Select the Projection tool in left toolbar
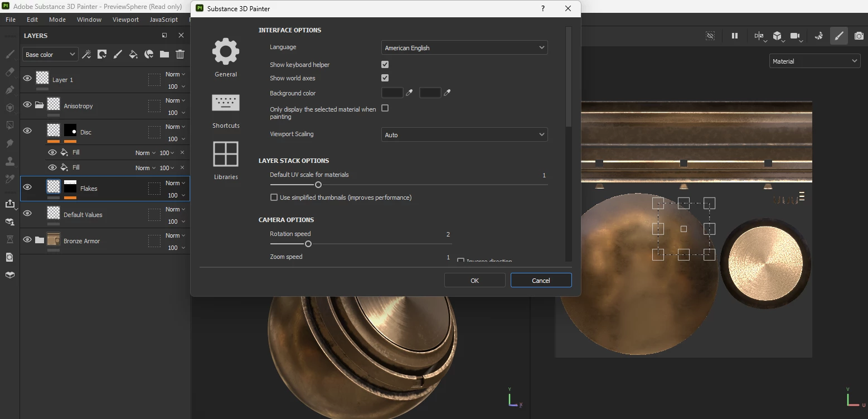The height and width of the screenshot is (419, 868). tap(9, 90)
